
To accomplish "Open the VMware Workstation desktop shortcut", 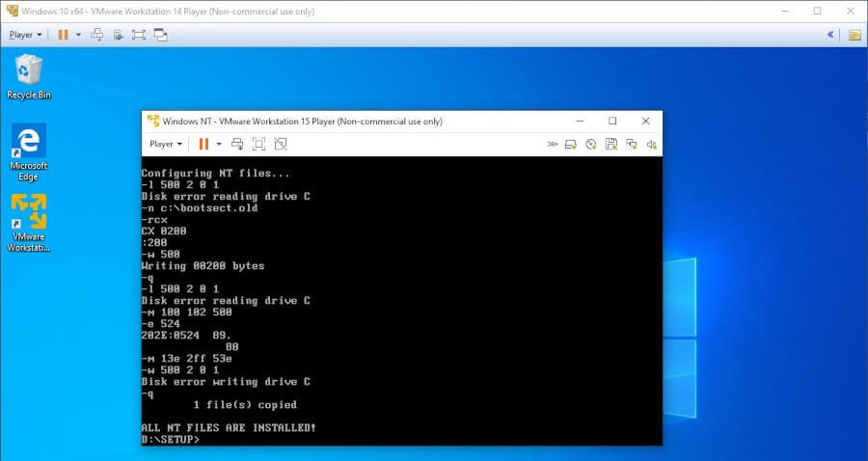I will tap(29, 224).
